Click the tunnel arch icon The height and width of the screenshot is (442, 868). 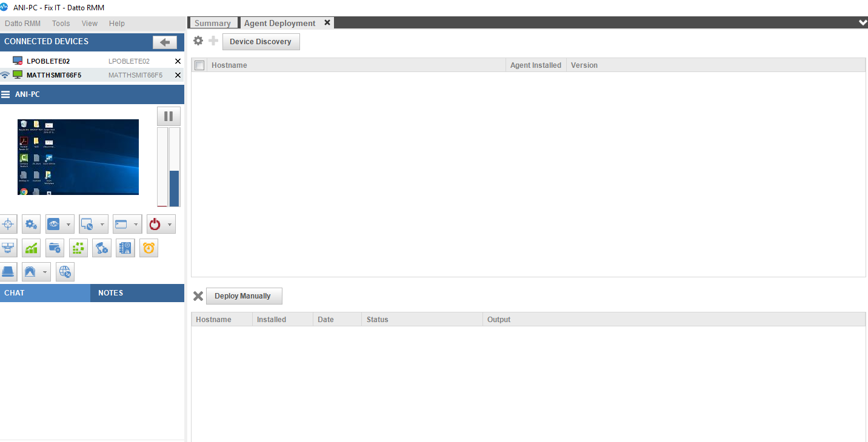[x=32, y=272]
